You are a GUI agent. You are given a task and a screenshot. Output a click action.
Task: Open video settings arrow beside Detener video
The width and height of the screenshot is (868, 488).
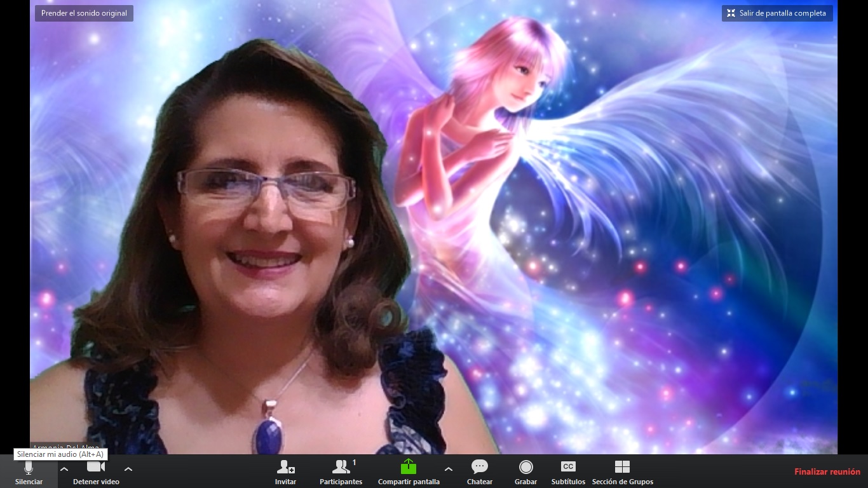pos(128,469)
